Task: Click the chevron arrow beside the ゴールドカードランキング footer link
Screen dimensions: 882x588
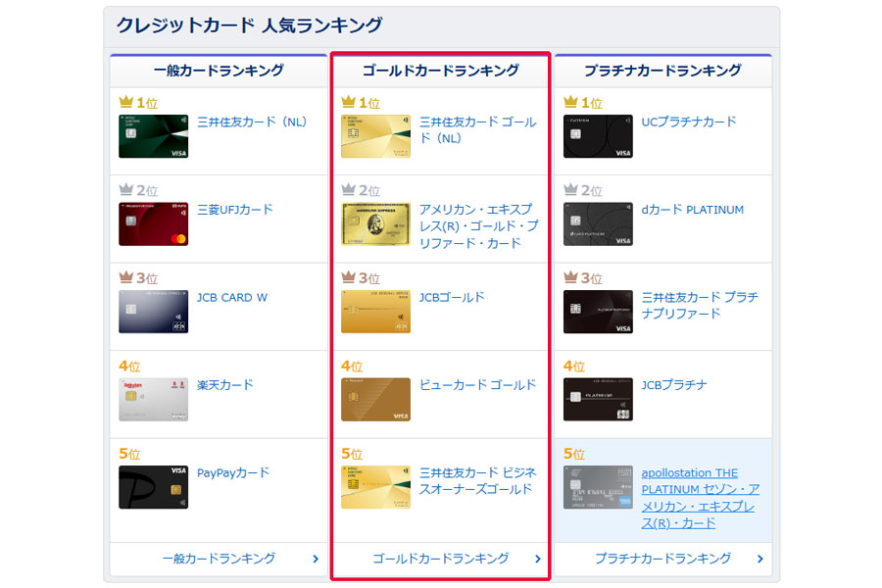Action: pos(538,560)
